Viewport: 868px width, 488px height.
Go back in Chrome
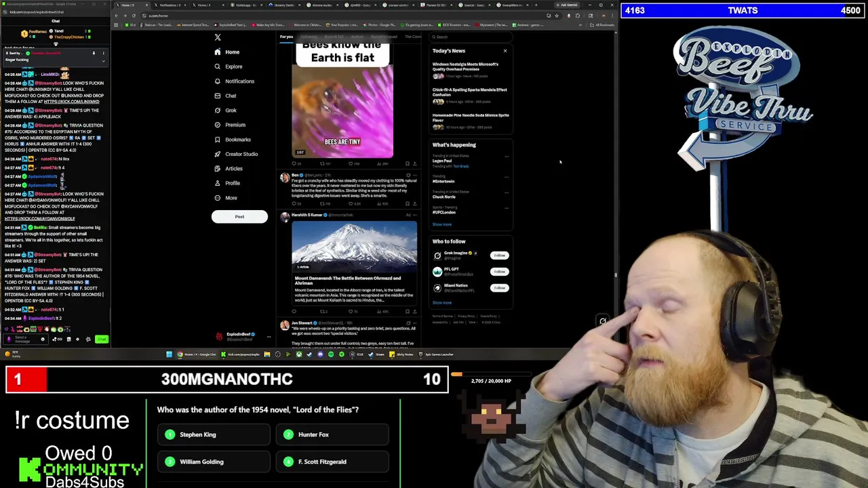[x=117, y=16]
